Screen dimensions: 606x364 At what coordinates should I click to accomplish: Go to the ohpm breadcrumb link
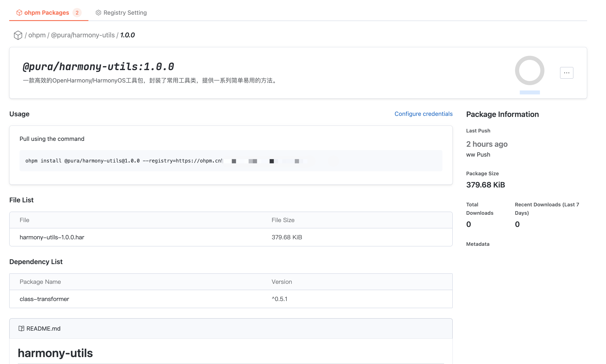pyautogui.click(x=37, y=35)
